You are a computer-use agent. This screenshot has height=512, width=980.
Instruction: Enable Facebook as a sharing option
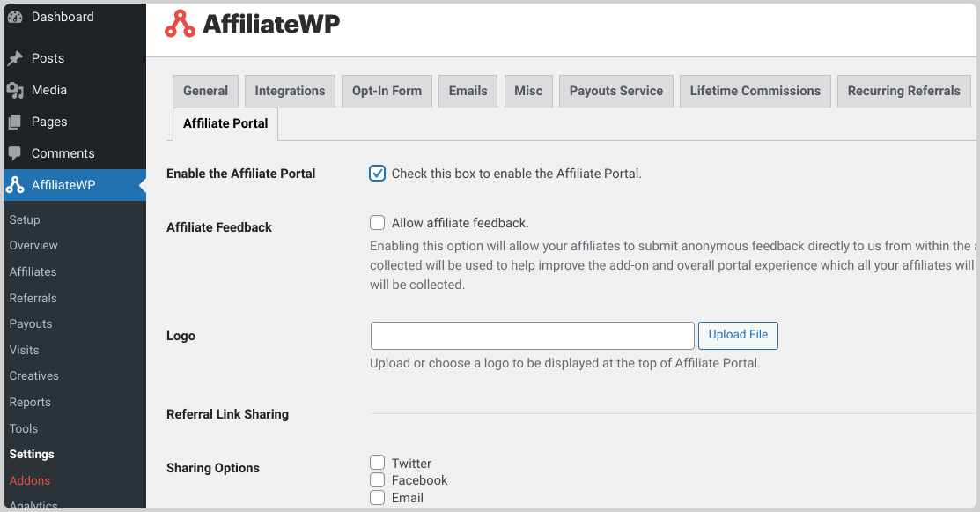[x=377, y=479]
